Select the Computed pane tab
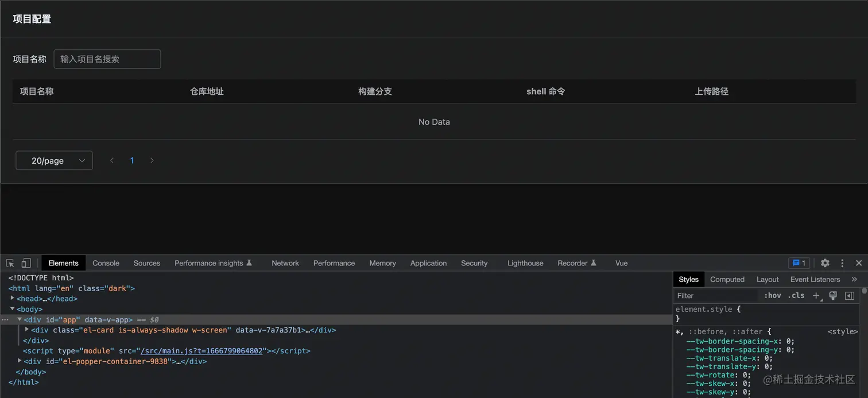 (x=727, y=279)
